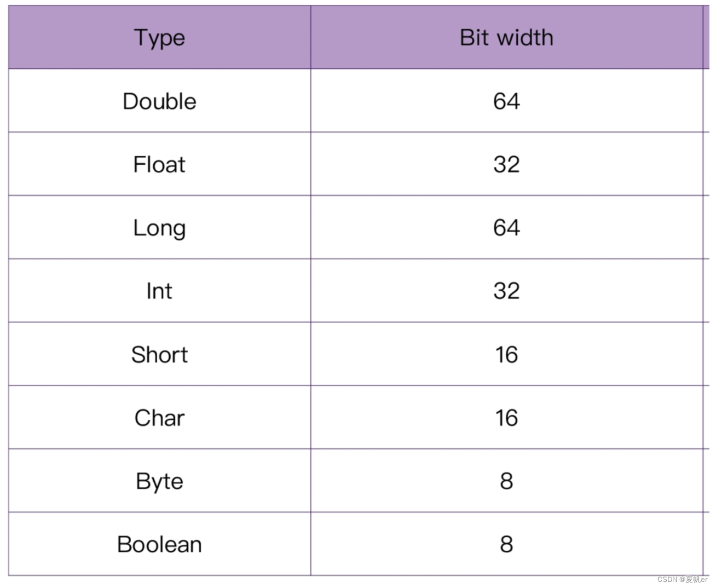Click the bit width value in Byte row

(506, 481)
